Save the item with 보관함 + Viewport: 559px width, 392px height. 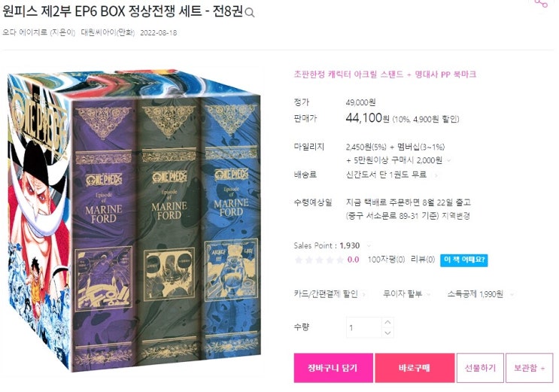pyautogui.click(x=529, y=368)
